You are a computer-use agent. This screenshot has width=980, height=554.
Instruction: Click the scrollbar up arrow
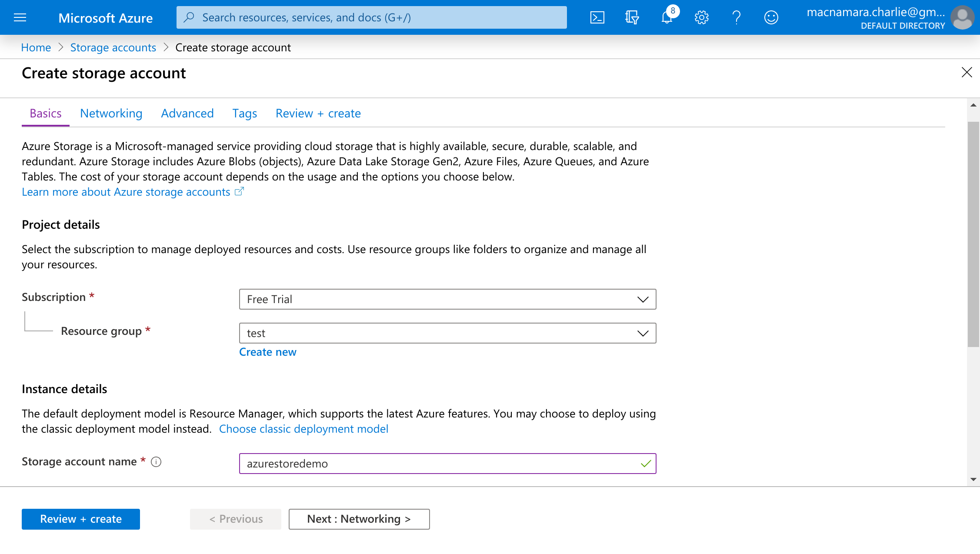(973, 105)
